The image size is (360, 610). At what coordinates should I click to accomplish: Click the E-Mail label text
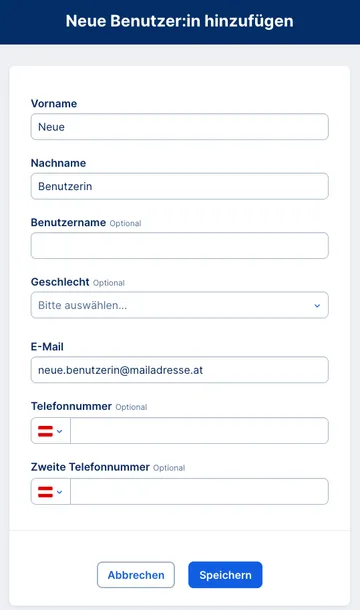[47, 347]
